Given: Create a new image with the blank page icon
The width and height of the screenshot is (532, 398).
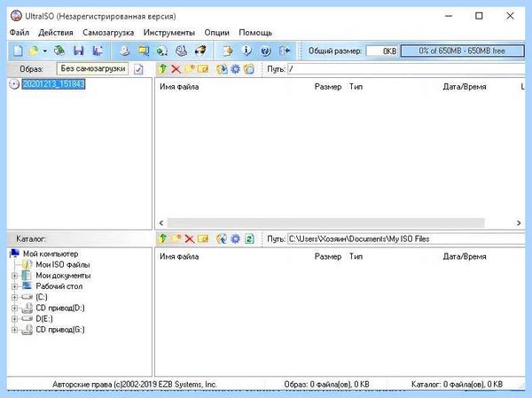Looking at the screenshot, I should pyautogui.click(x=18, y=51).
